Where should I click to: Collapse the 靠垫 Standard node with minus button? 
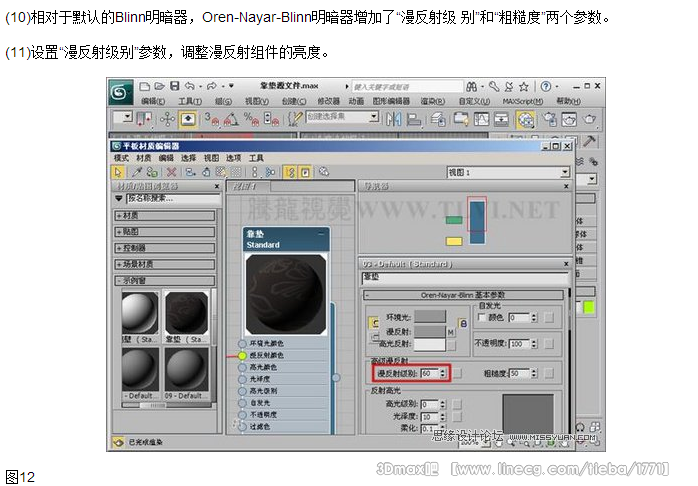pos(321,234)
